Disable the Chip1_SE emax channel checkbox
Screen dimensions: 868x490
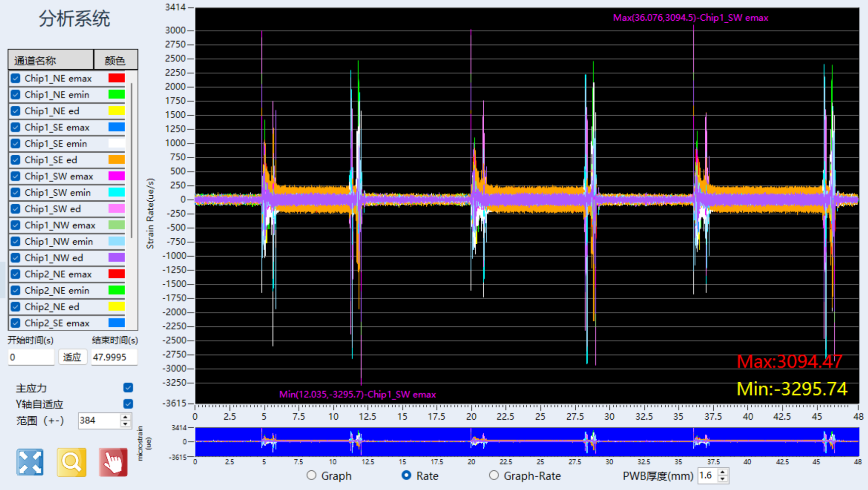pos(16,127)
